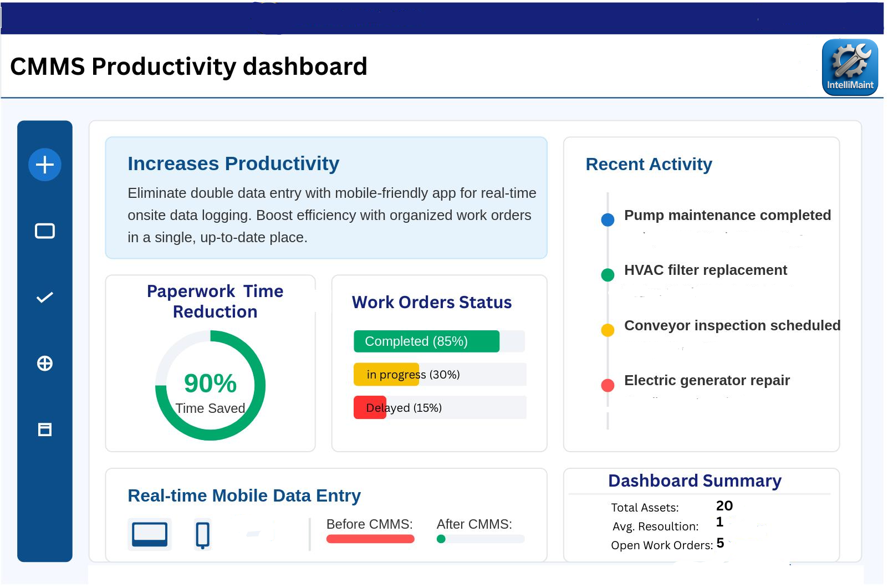888x588 pixels.
Task: Click the Open Work Orders value
Action: coord(720,543)
